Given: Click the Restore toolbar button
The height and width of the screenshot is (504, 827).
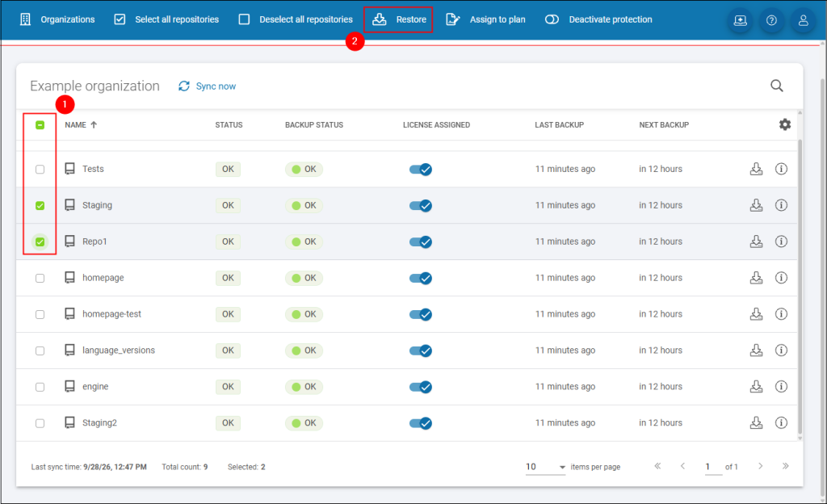Looking at the screenshot, I should point(399,19).
